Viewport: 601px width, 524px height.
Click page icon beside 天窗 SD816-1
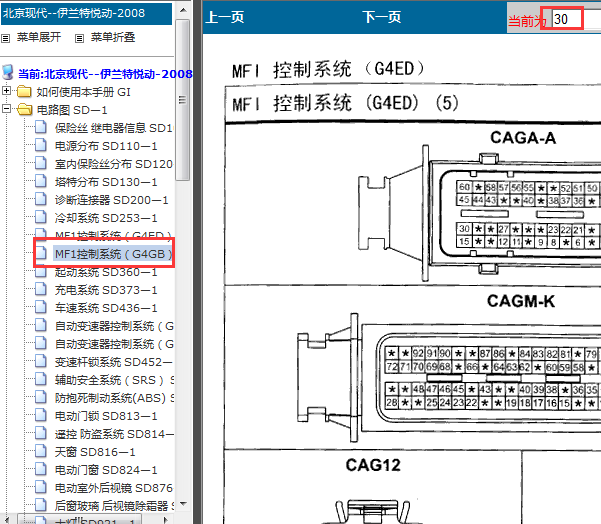pyautogui.click(x=41, y=451)
